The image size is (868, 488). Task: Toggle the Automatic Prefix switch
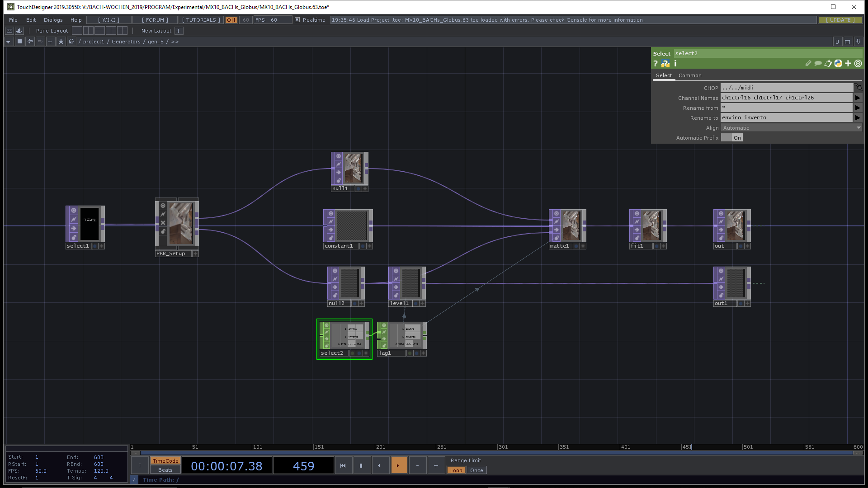[732, 138]
